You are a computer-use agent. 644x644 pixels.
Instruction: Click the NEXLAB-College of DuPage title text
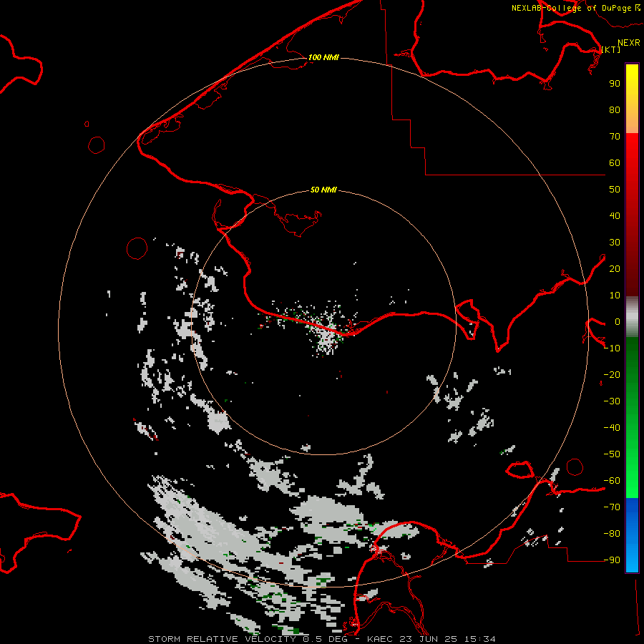pos(572,8)
